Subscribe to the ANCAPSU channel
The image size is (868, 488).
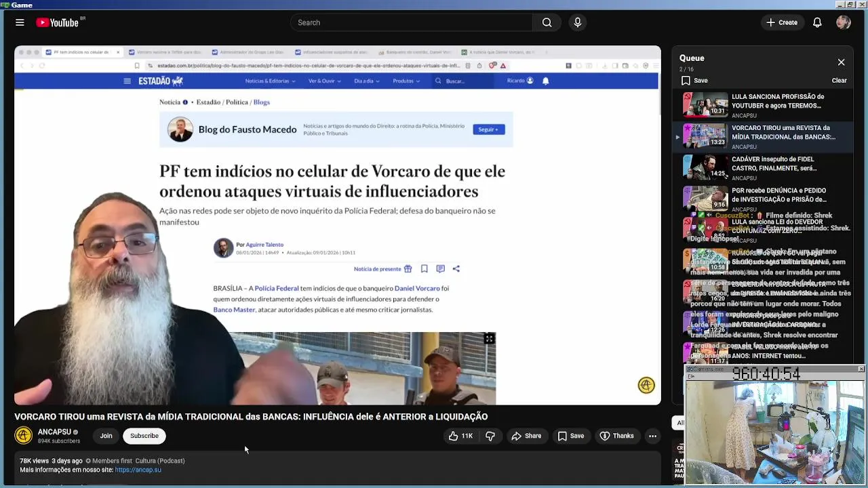[x=144, y=436]
